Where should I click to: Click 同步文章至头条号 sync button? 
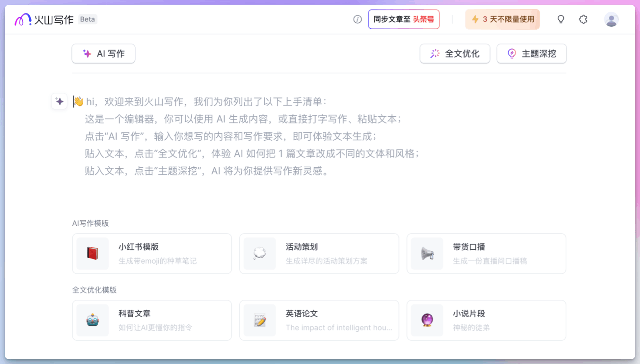(404, 19)
